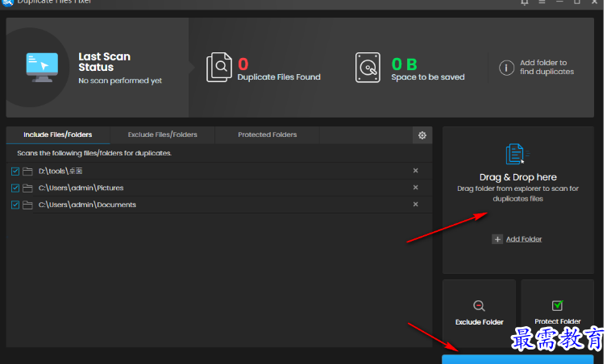
Task: Open the settings gear beside the tabs
Action: pyautogui.click(x=422, y=135)
